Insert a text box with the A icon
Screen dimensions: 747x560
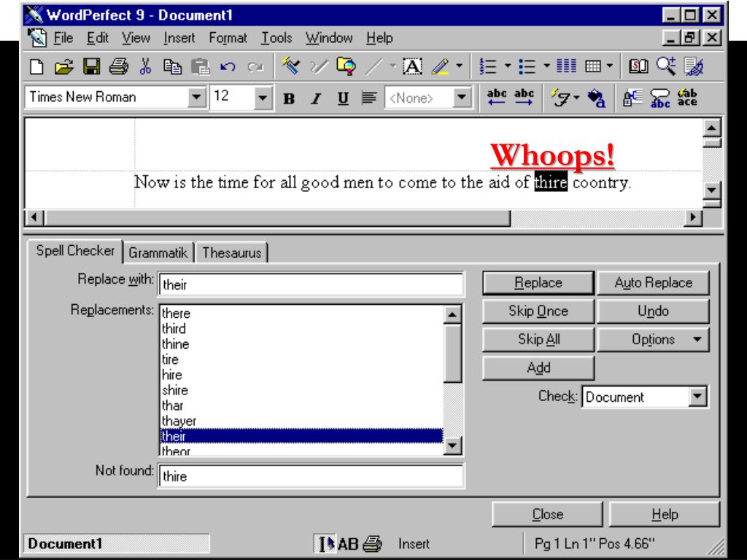(x=413, y=66)
